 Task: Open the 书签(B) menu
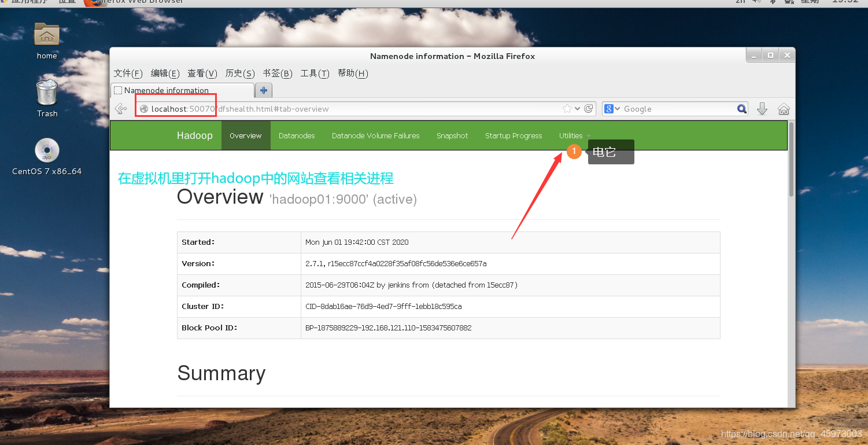277,73
